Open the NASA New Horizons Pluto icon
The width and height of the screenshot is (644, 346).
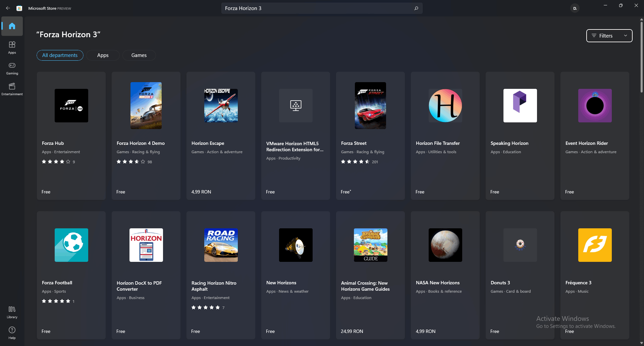pos(445,245)
